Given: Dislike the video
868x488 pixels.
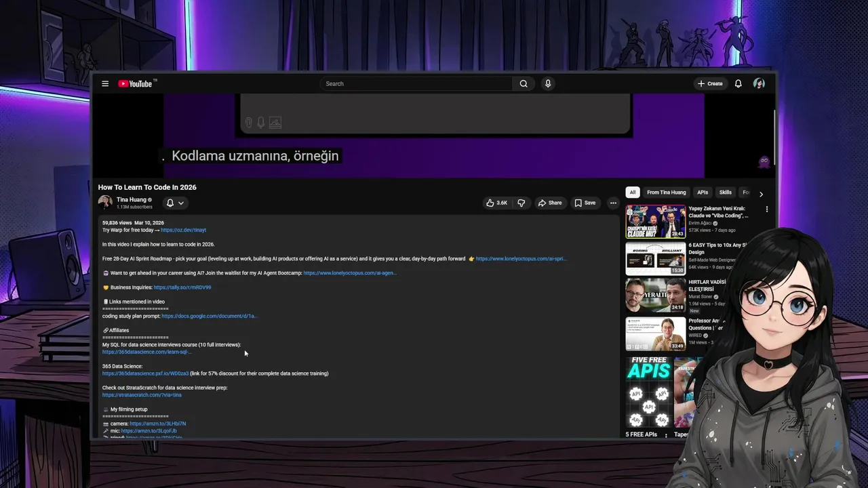Looking at the screenshot, I should coord(521,203).
